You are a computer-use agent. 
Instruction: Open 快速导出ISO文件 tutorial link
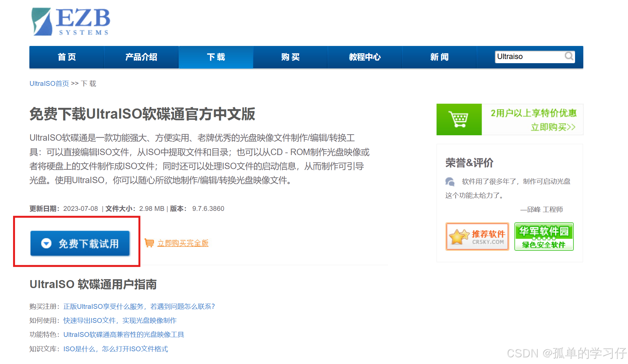pos(120,321)
